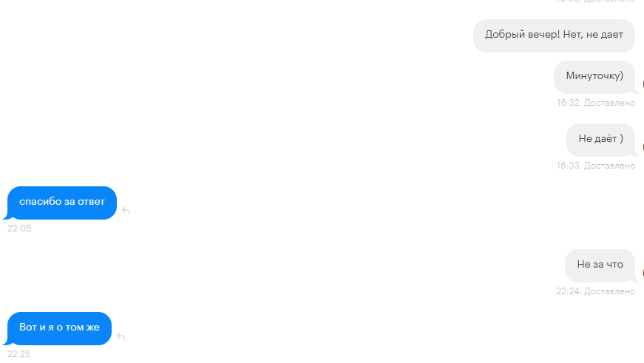The width and height of the screenshot is (644, 363).
Task: Select the message 'Добрый вечер! Нет, не дает'
Action: click(554, 35)
